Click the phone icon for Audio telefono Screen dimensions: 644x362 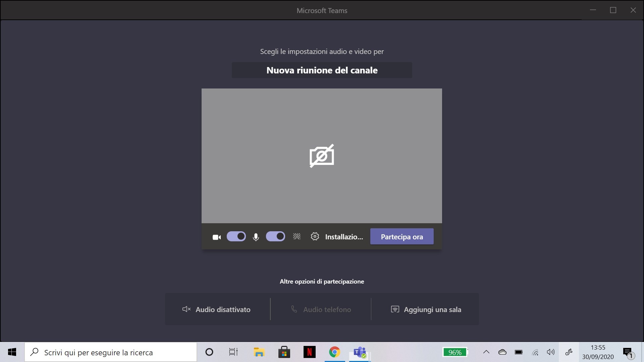[294, 309]
